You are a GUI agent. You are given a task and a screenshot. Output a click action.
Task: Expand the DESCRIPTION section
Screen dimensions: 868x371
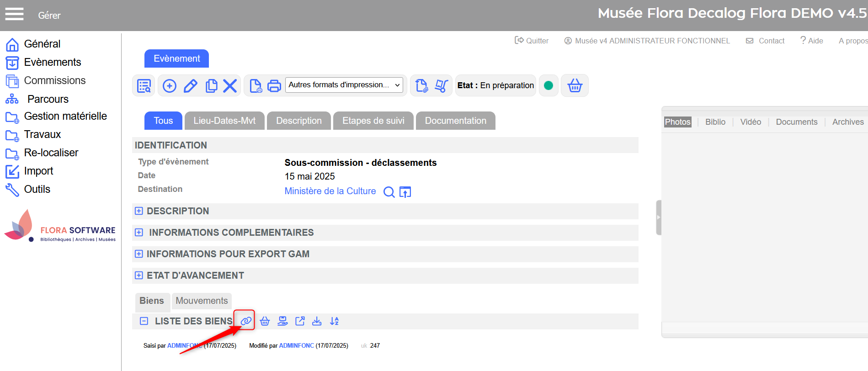coord(139,211)
